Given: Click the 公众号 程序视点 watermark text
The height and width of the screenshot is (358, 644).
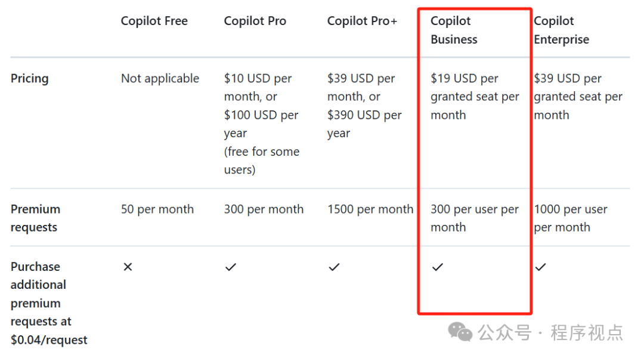Looking at the screenshot, I should point(550,332).
